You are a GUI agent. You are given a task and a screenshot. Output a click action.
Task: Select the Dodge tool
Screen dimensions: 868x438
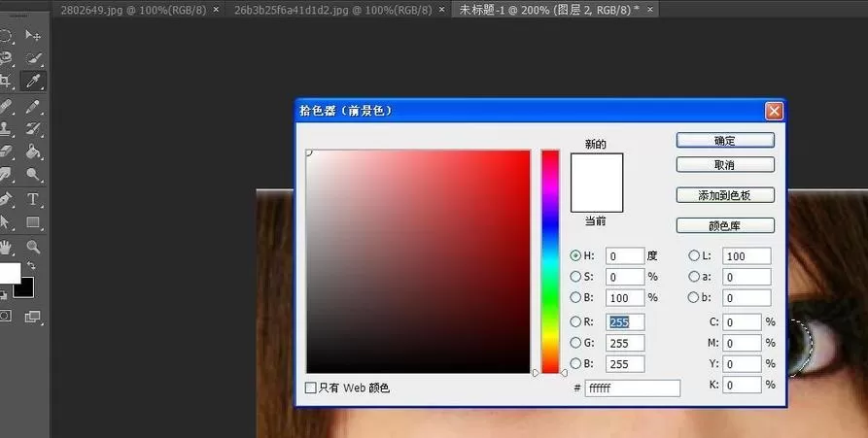(x=33, y=175)
